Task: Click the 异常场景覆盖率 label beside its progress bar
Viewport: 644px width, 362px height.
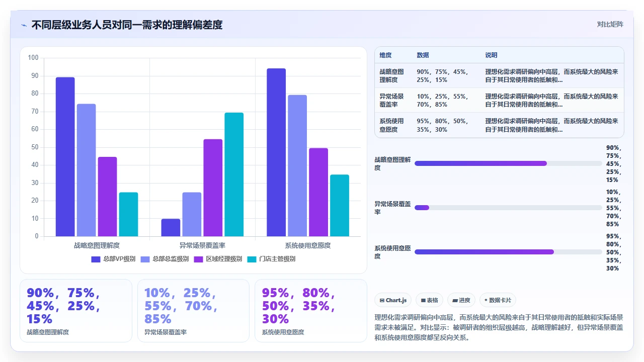Action: [x=392, y=208]
